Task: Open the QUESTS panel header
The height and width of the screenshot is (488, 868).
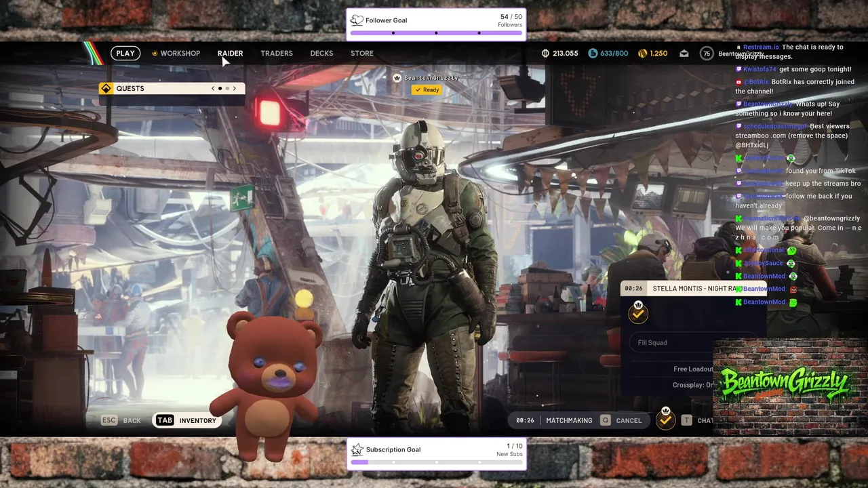Action: (x=172, y=88)
